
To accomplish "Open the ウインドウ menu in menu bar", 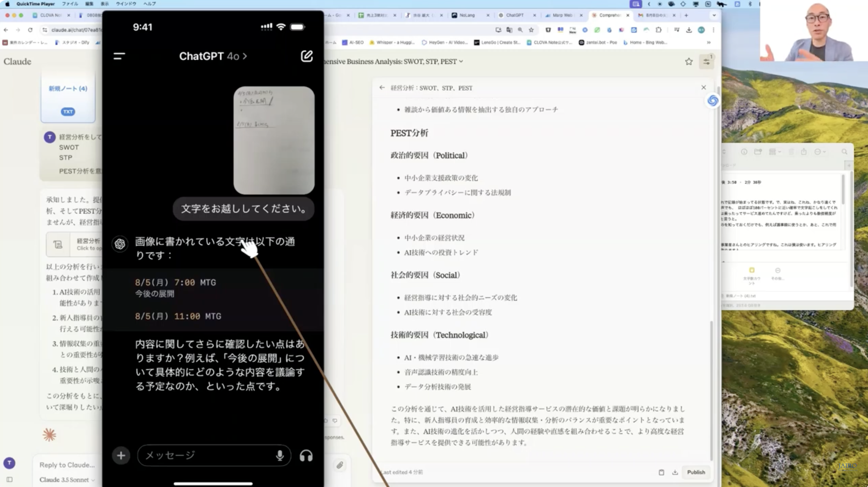I will (x=126, y=4).
